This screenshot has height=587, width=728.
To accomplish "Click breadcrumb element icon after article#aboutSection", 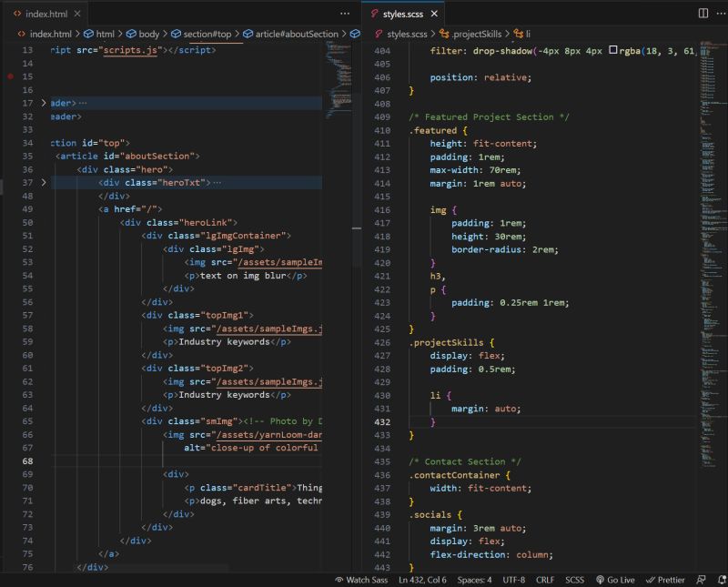I will click(x=355, y=34).
